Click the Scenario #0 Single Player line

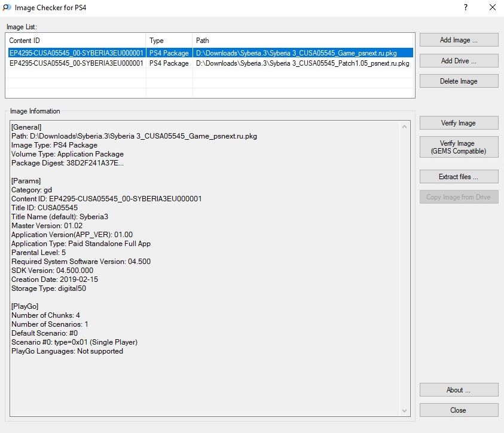point(75,342)
